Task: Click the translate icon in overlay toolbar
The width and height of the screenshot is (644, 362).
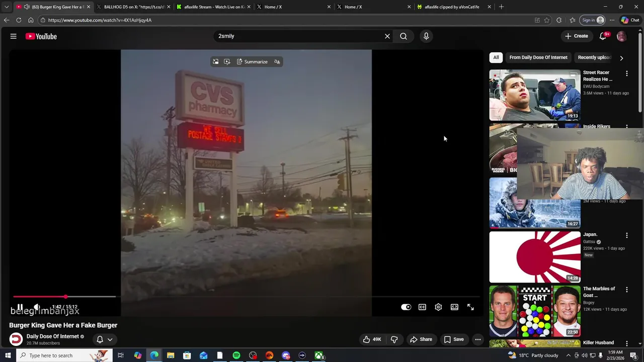Action: pos(277,62)
